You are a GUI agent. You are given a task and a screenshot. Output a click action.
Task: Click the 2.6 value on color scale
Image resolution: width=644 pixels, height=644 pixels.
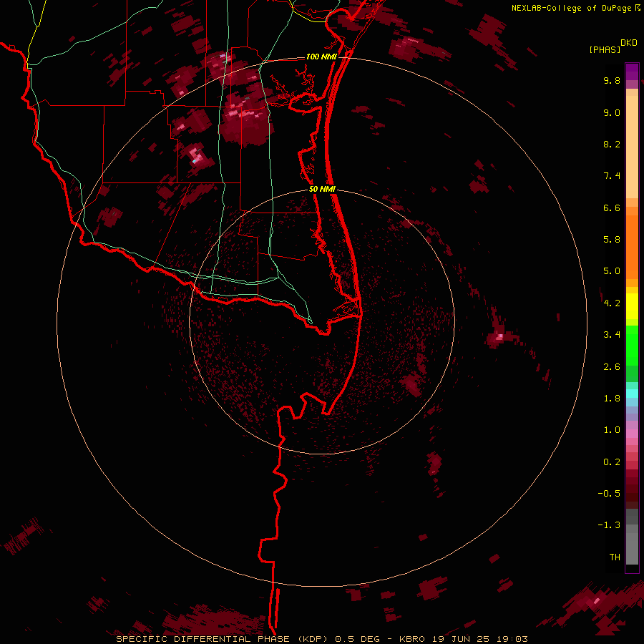612,367
